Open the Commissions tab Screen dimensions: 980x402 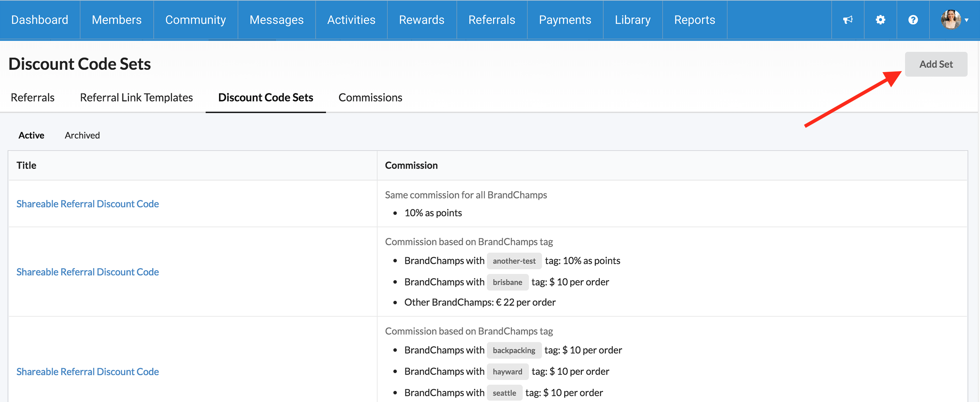point(370,98)
